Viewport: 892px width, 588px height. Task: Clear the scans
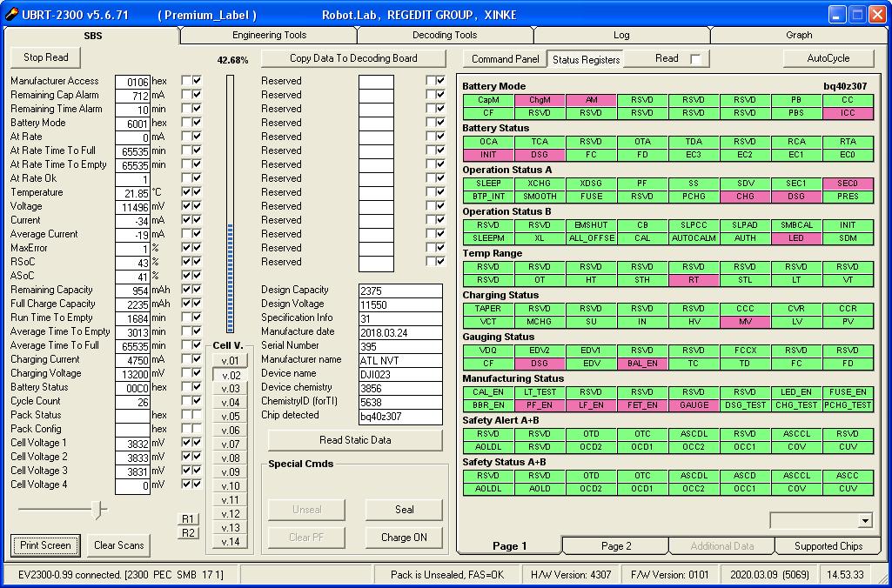[119, 545]
